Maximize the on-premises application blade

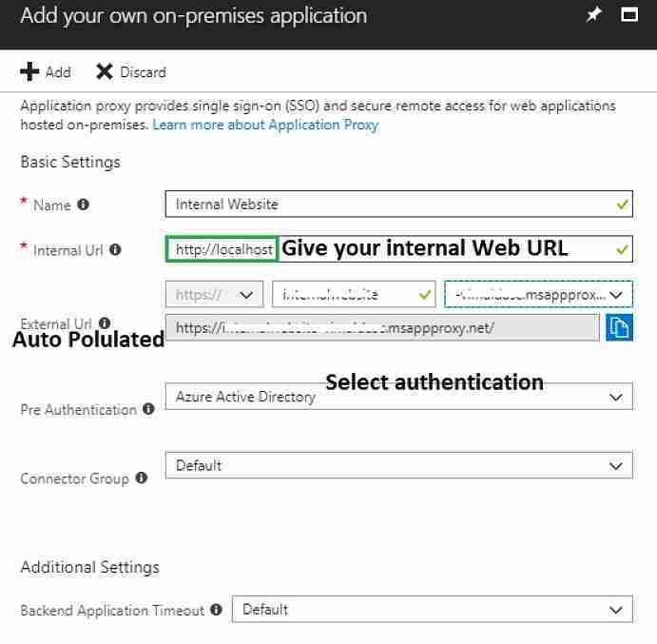pos(628,15)
